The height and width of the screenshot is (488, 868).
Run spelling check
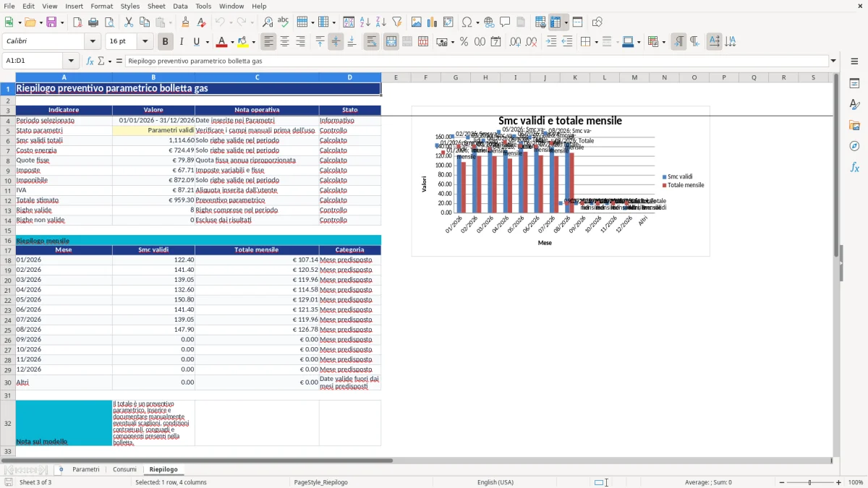point(283,22)
